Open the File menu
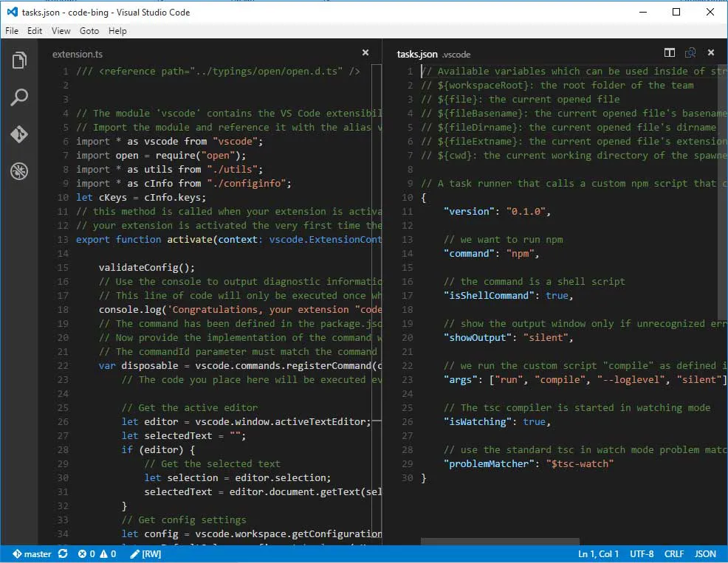Screen dimensions: 728x563 [x=12, y=31]
